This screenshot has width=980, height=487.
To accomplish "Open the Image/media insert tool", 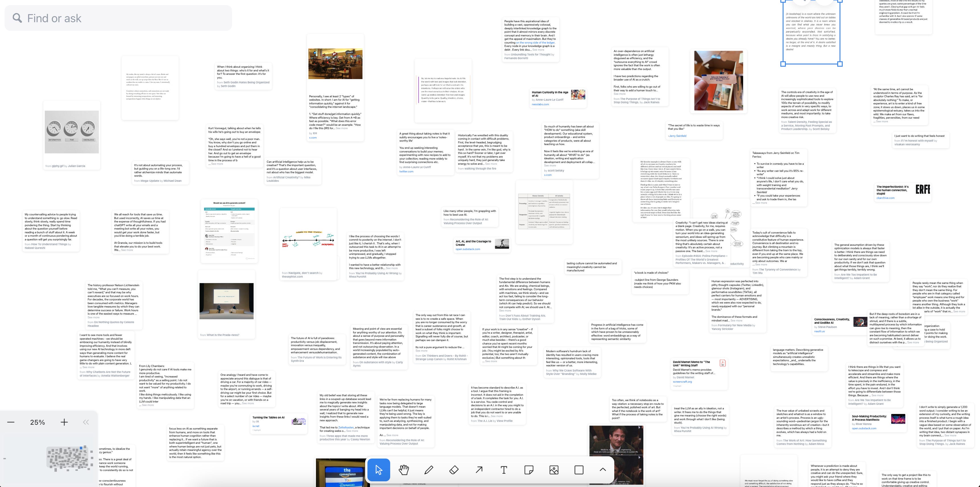I will tap(554, 470).
